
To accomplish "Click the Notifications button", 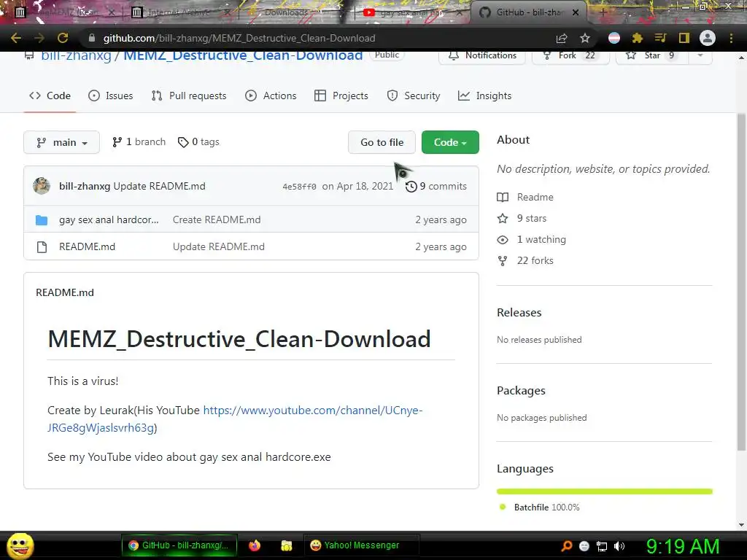I will (x=482, y=55).
